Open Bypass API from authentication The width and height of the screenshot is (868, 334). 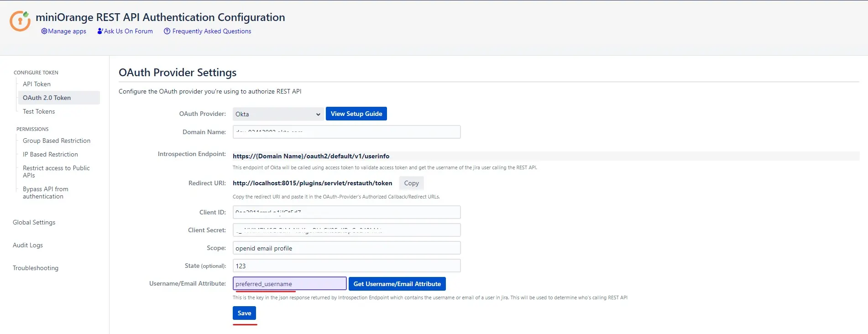tap(46, 193)
